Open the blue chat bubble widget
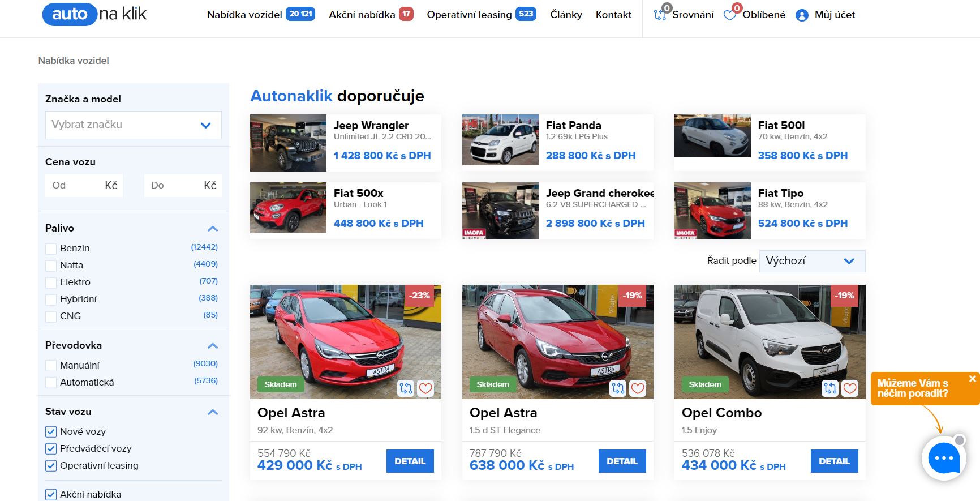Screen dimensions: 980x501 point(944,458)
